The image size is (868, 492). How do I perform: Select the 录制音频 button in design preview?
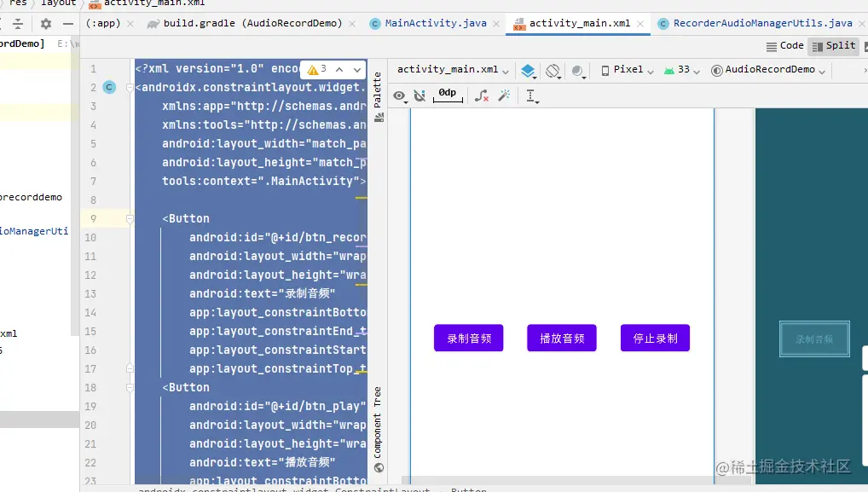(x=468, y=339)
